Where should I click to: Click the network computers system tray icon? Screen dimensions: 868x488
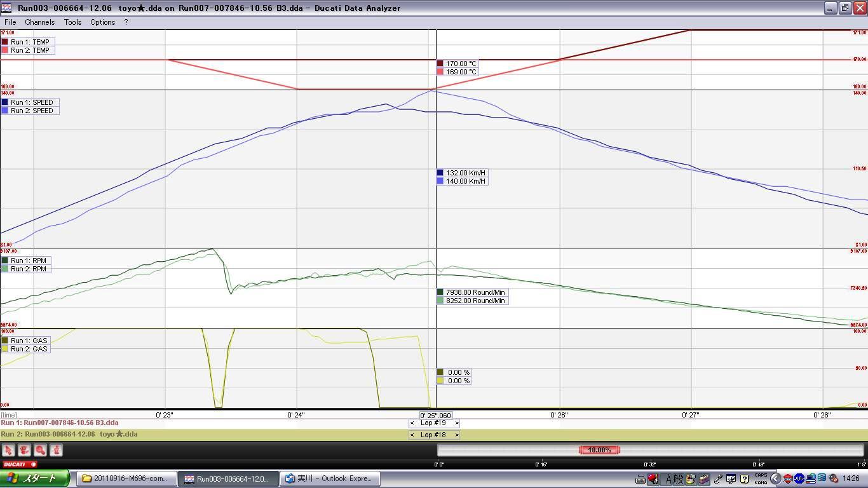click(810, 478)
